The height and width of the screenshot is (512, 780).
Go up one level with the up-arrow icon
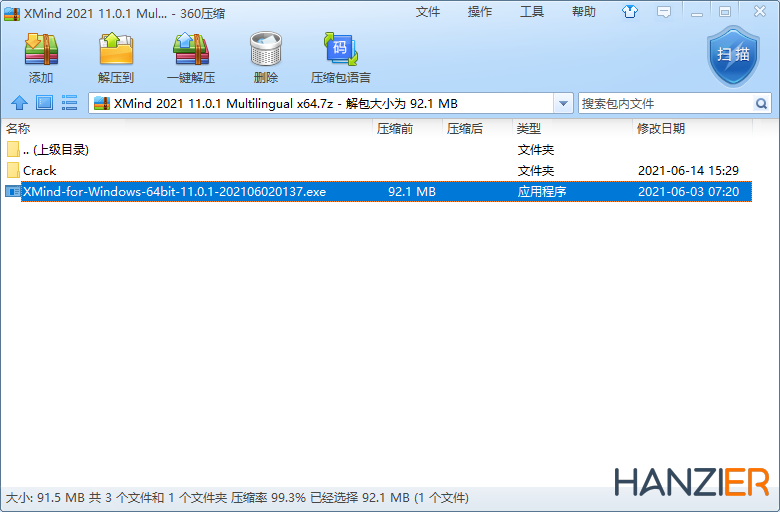click(18, 103)
